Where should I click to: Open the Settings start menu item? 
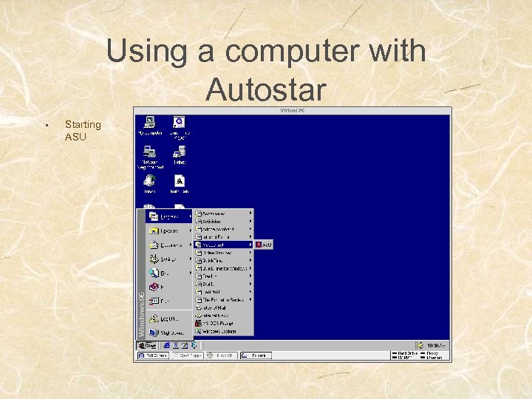point(169,259)
